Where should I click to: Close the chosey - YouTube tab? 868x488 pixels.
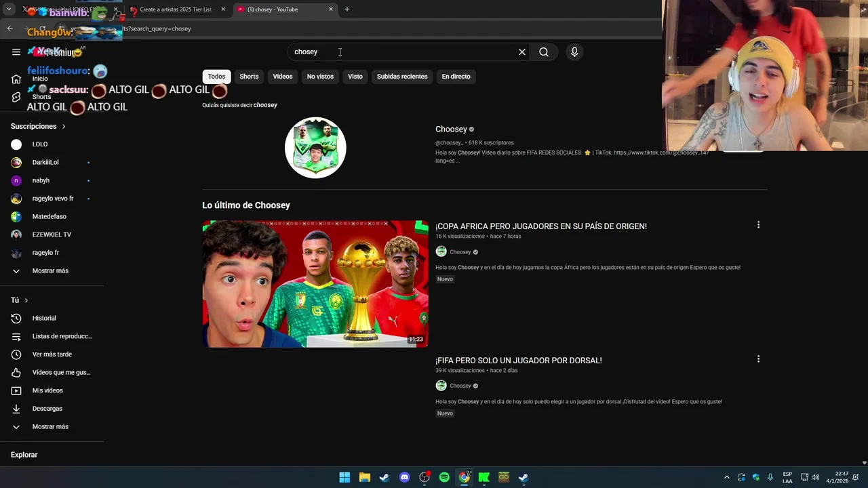point(331,9)
